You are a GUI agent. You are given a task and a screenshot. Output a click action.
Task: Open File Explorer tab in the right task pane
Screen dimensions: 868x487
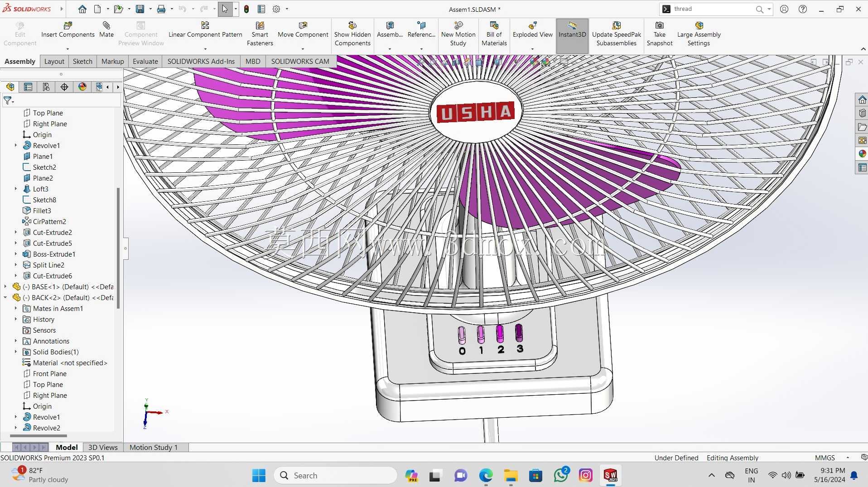[862, 127]
